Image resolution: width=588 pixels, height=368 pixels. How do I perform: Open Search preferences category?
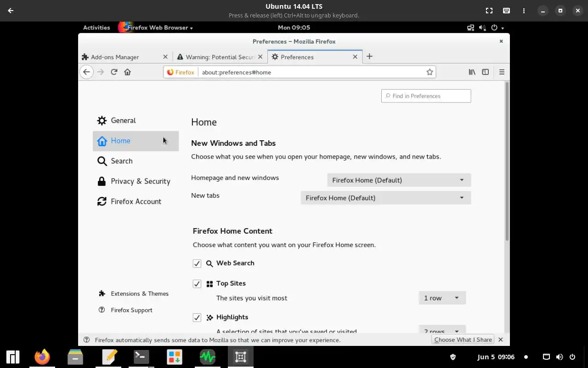136,161
